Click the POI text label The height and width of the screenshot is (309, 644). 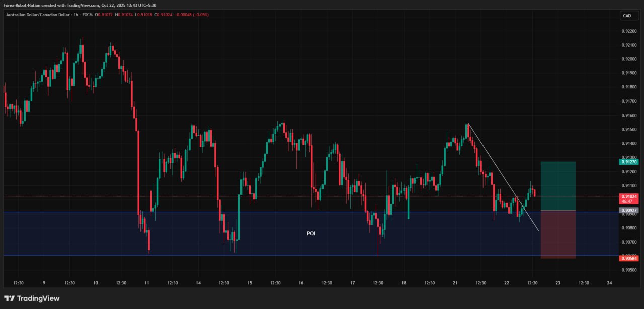click(x=312, y=234)
